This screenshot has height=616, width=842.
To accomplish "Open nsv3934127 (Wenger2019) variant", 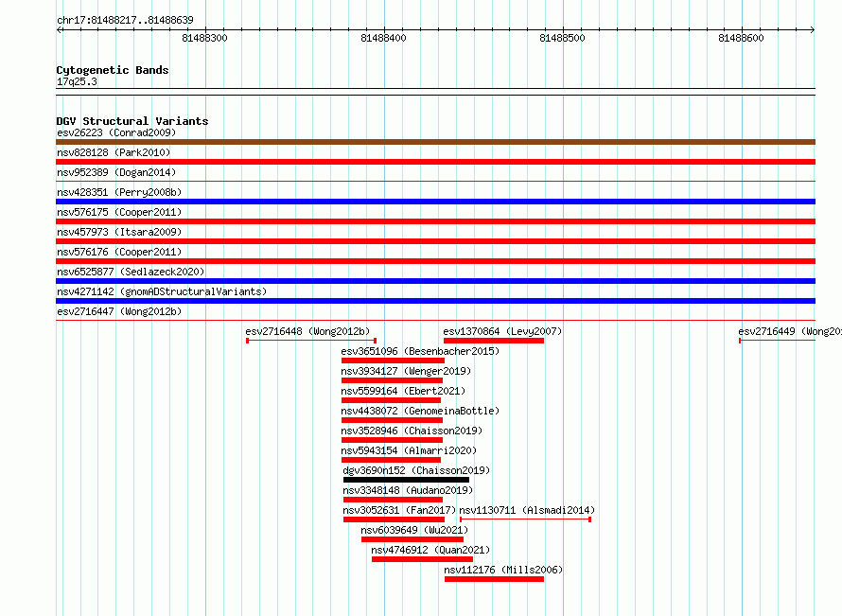I will point(406,371).
